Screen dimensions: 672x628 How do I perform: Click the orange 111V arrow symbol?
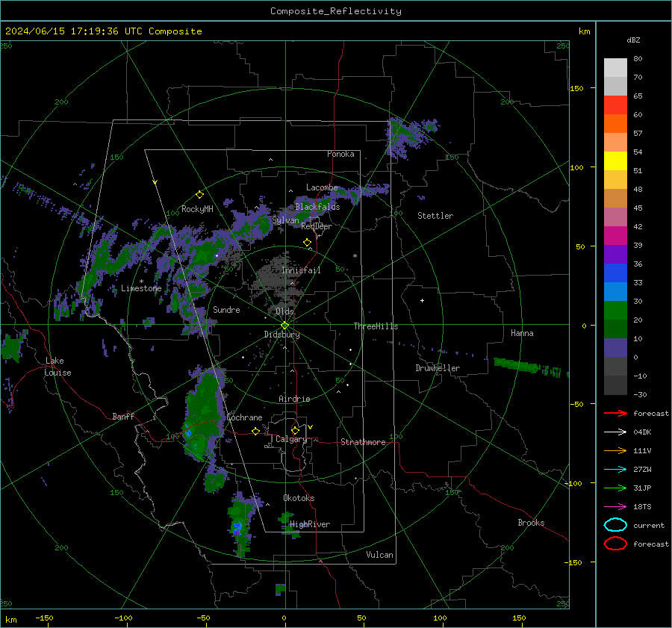(x=615, y=450)
